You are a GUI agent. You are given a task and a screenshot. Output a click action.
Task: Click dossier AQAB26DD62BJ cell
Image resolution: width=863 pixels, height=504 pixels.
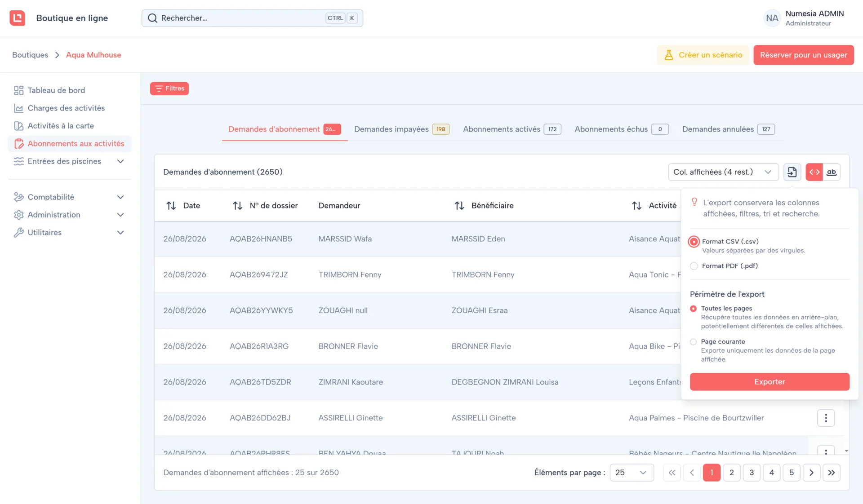(x=260, y=418)
